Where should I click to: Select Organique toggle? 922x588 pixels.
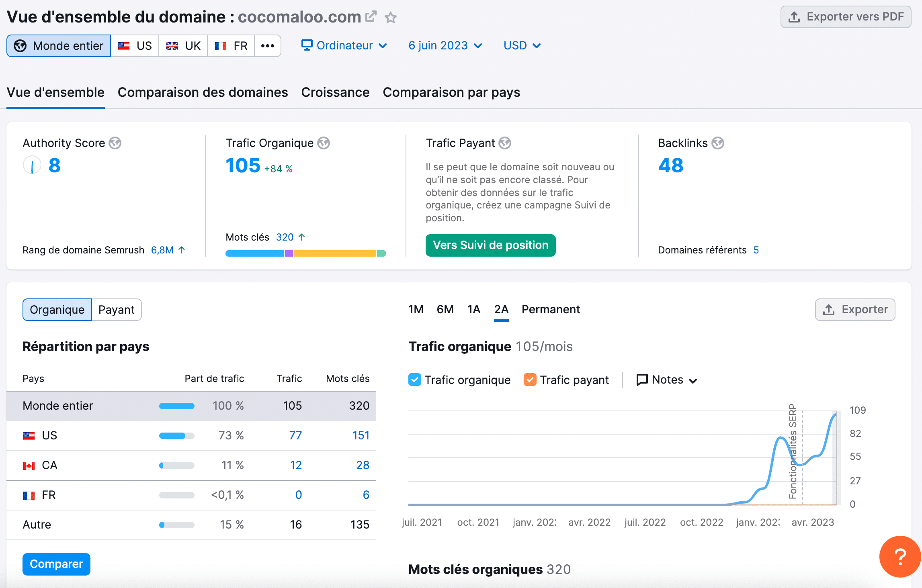[57, 310]
